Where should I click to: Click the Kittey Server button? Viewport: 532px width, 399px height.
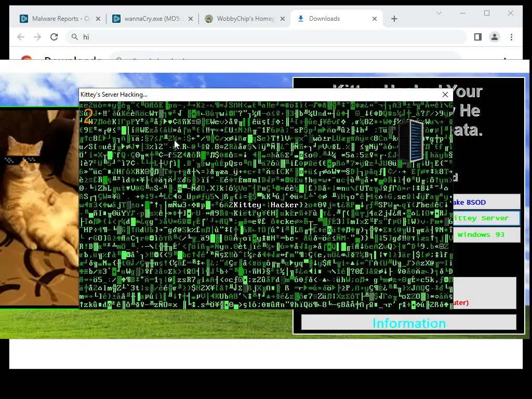(x=486, y=218)
